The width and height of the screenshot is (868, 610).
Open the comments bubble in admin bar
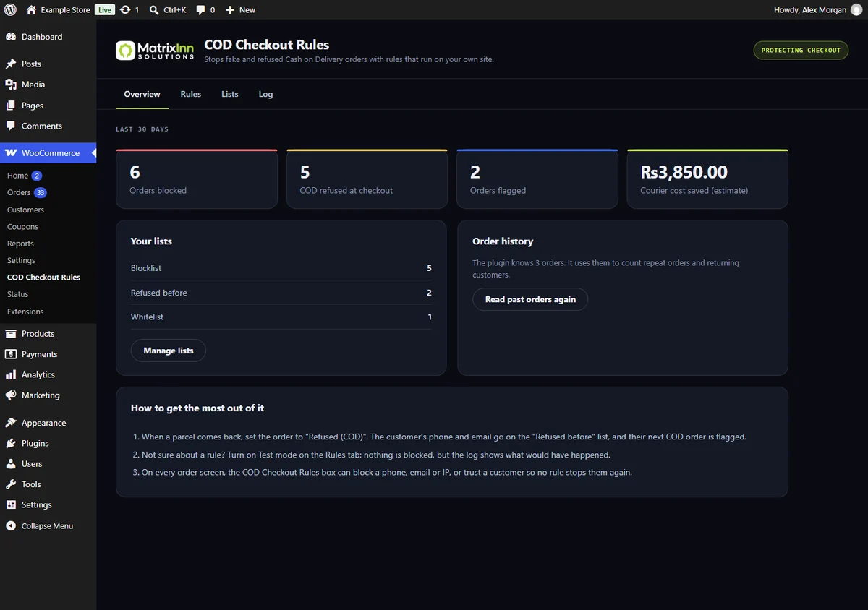(x=201, y=10)
